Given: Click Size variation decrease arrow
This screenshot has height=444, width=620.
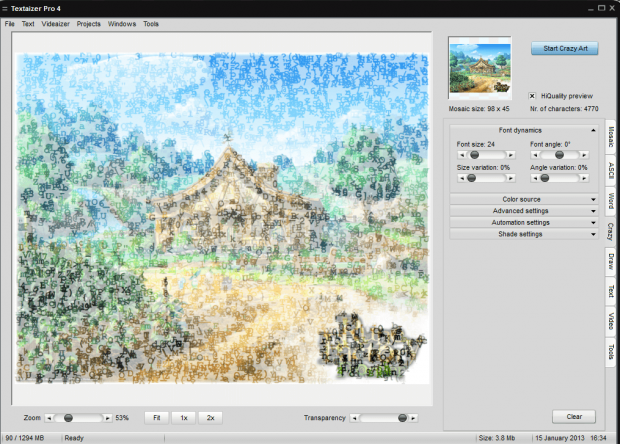Looking at the screenshot, I should point(462,178).
